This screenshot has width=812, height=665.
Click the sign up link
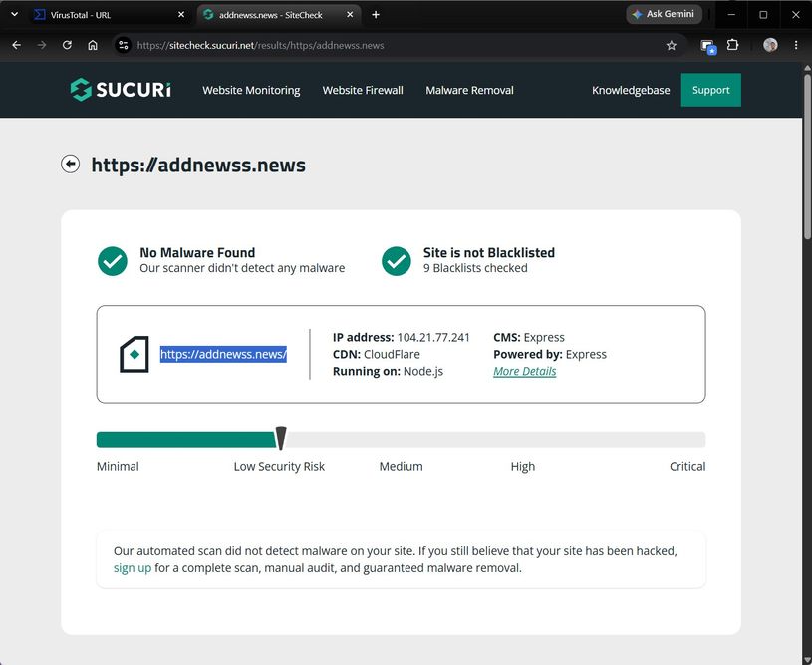click(x=133, y=568)
